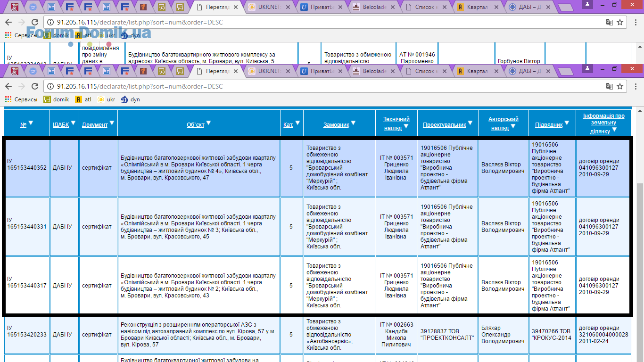The height and width of the screenshot is (362, 644).
Task: Click the object text with вул. Красовського, 45
Action: (198, 227)
